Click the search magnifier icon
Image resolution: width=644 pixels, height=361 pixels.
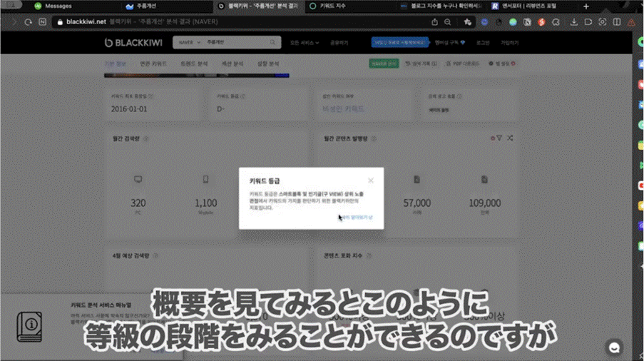[272, 43]
